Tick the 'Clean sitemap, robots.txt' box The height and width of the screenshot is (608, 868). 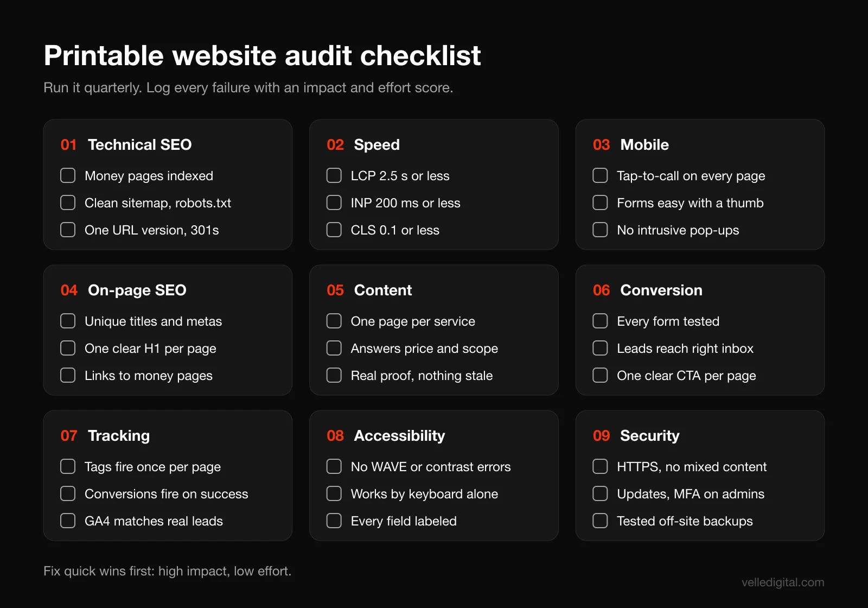click(68, 202)
